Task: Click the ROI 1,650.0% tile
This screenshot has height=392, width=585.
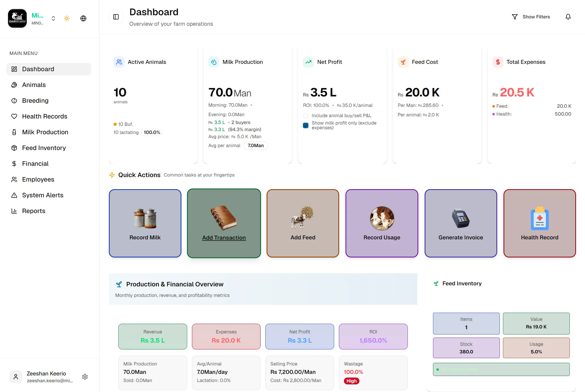Action: click(373, 337)
